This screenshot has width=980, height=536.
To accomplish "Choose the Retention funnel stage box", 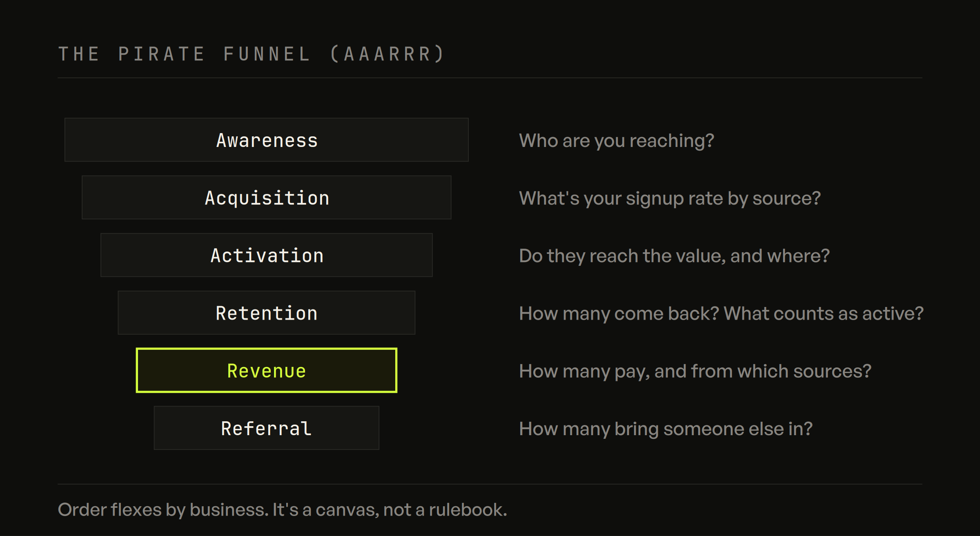I will click(267, 313).
